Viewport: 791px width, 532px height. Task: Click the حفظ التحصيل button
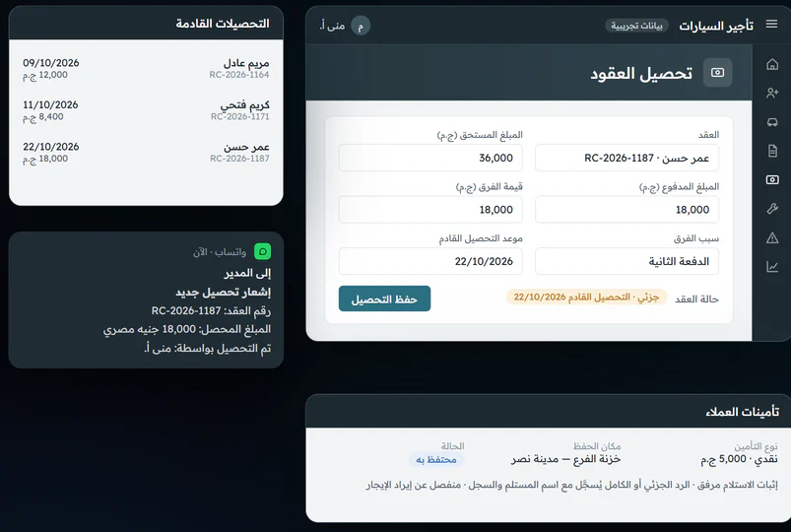[x=384, y=299]
